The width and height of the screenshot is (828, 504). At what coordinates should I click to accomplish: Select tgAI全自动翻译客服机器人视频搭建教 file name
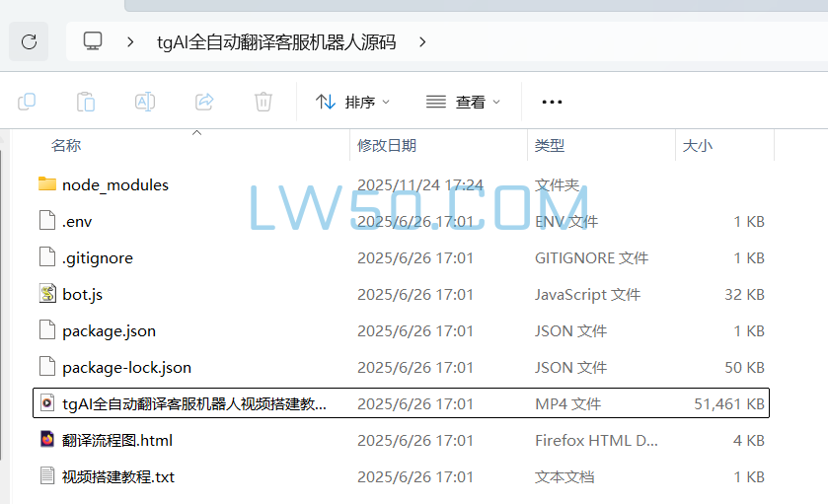click(x=194, y=403)
